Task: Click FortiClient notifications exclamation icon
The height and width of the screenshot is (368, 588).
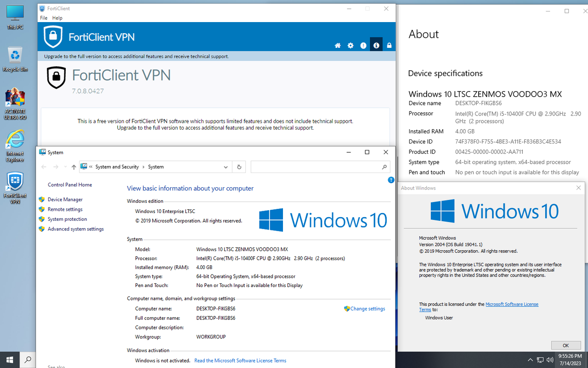Action: (x=363, y=46)
